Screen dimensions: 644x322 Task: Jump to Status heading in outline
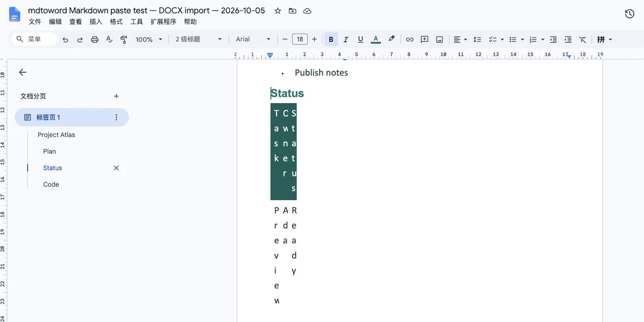(52, 168)
